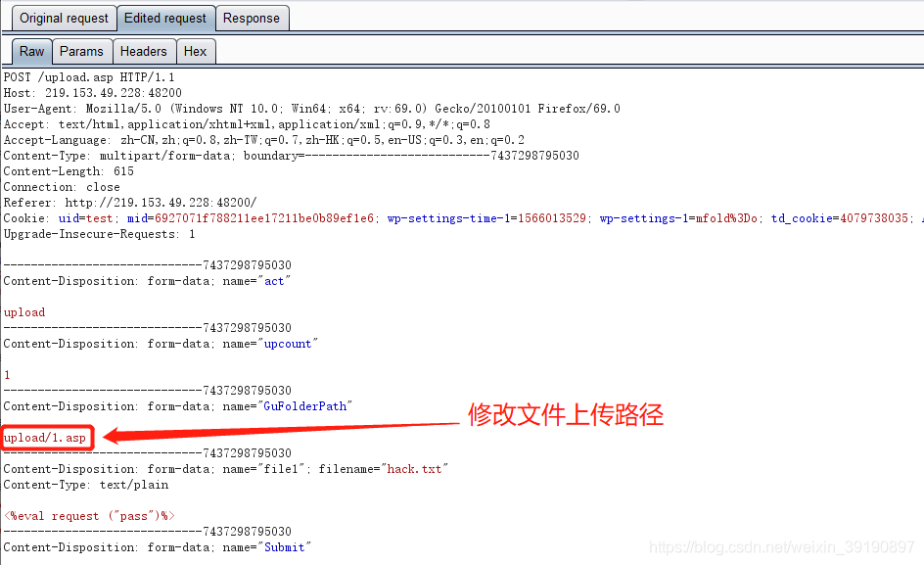924x565 pixels.
Task: Click the 'Accept: text/html' header line
Action: coord(247,124)
